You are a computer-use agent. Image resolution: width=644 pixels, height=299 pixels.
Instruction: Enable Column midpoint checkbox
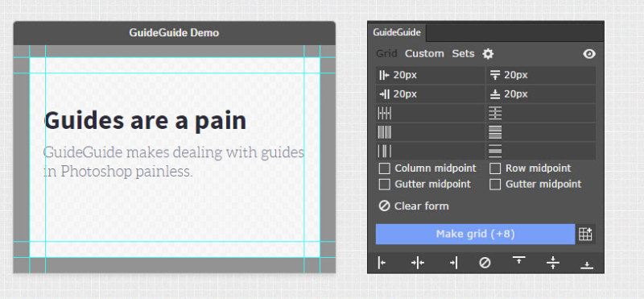click(x=385, y=168)
